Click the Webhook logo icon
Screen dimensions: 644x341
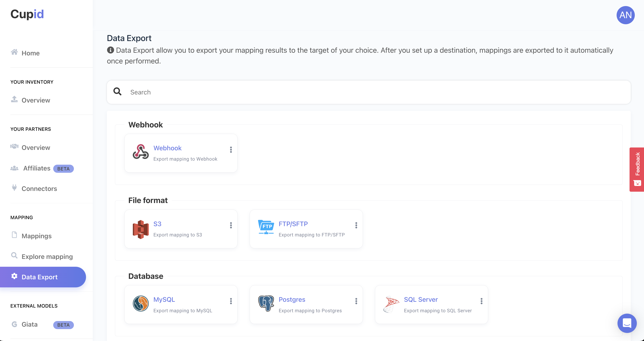(141, 152)
